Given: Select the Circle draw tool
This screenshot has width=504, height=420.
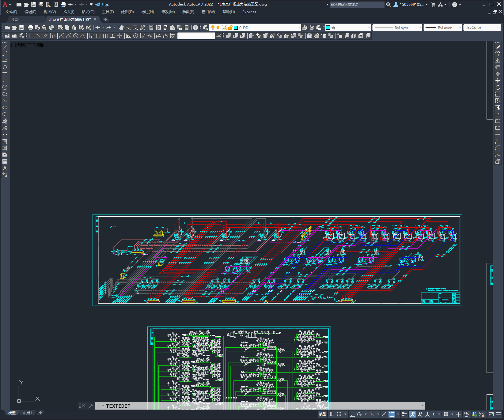Looking at the screenshot, I should [x=5, y=87].
